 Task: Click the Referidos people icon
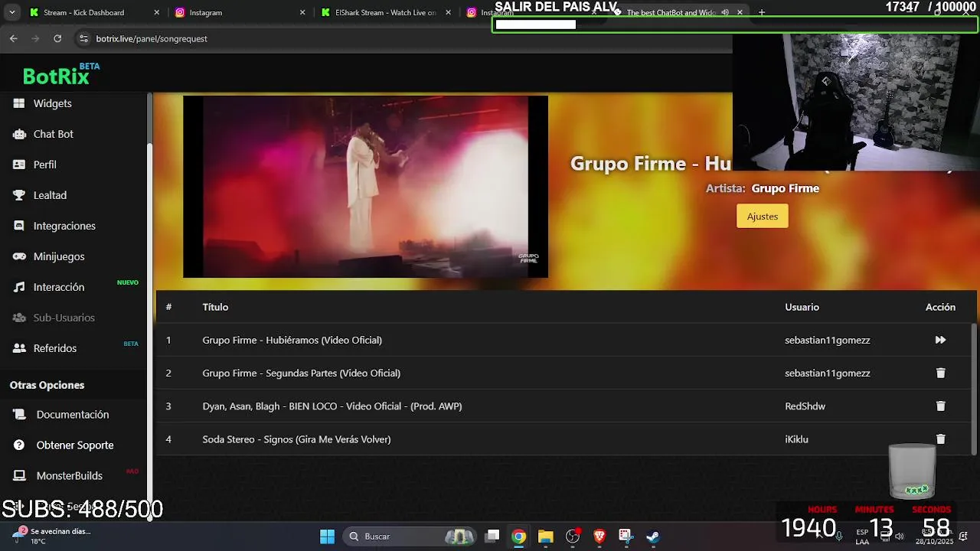tap(19, 348)
